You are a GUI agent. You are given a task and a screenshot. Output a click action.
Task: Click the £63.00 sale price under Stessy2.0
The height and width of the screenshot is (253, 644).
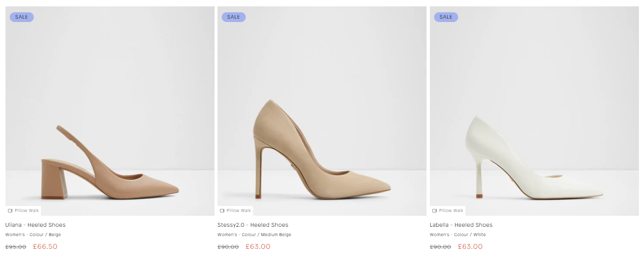[258, 247]
